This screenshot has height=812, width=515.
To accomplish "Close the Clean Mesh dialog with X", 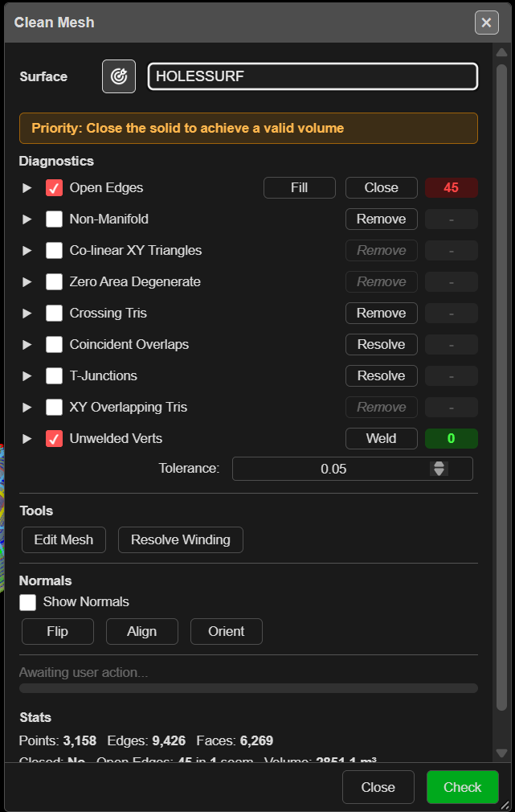I will point(487,23).
